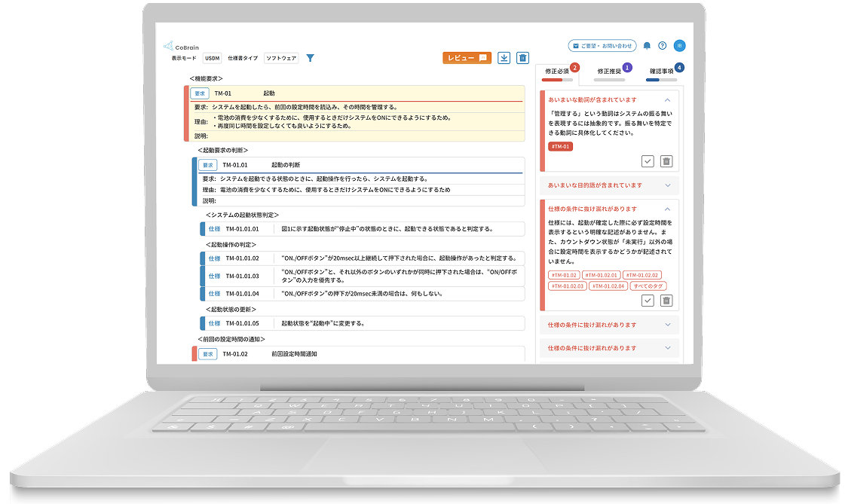Viewport: 845px width, 504px height.
Task: Click the ご要望・お問い合わせ button
Action: (602, 46)
